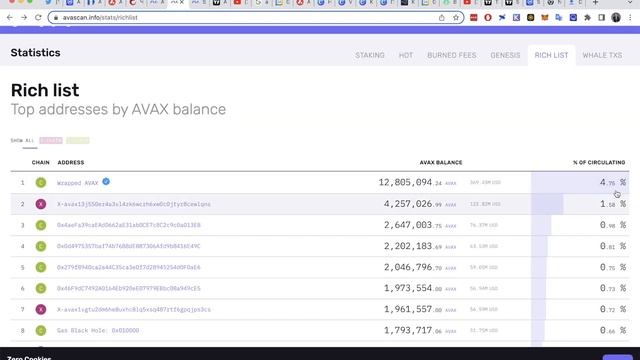Click the Statistics heading
The image size is (640, 360).
(36, 53)
